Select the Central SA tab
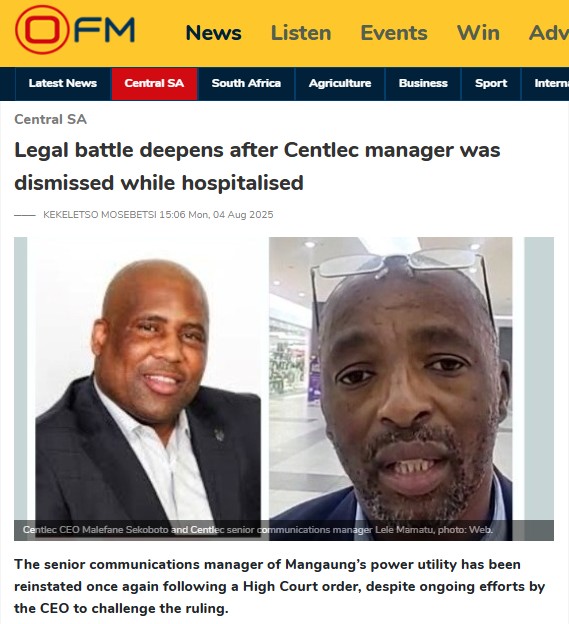The height and width of the screenshot is (624, 569). pos(154,83)
